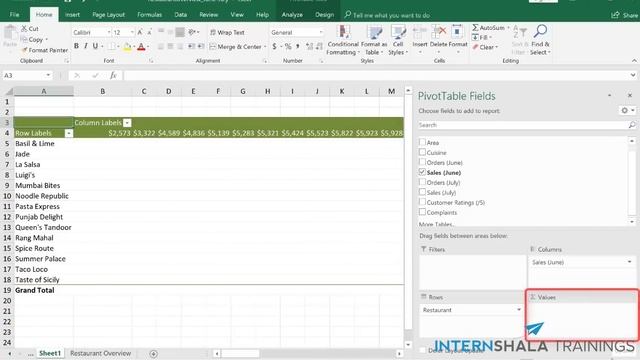Open the Calibri font name dropdown
The image size is (640, 360).
pyautogui.click(x=109, y=32)
